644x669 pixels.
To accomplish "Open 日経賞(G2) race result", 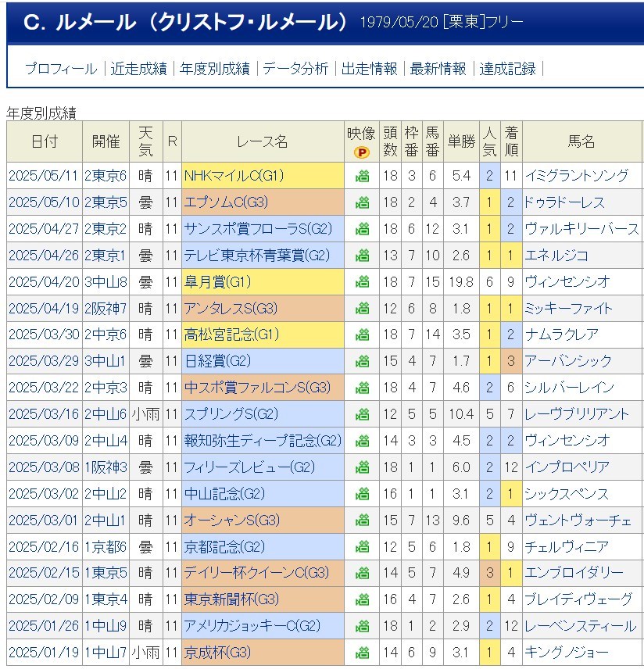I will (217, 361).
